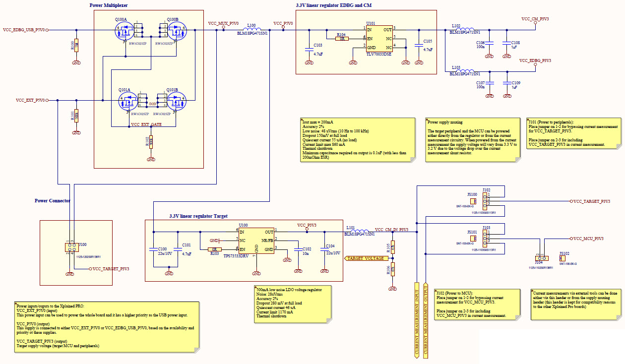Select the TARGET VOLTAGE port

(x=368, y=258)
